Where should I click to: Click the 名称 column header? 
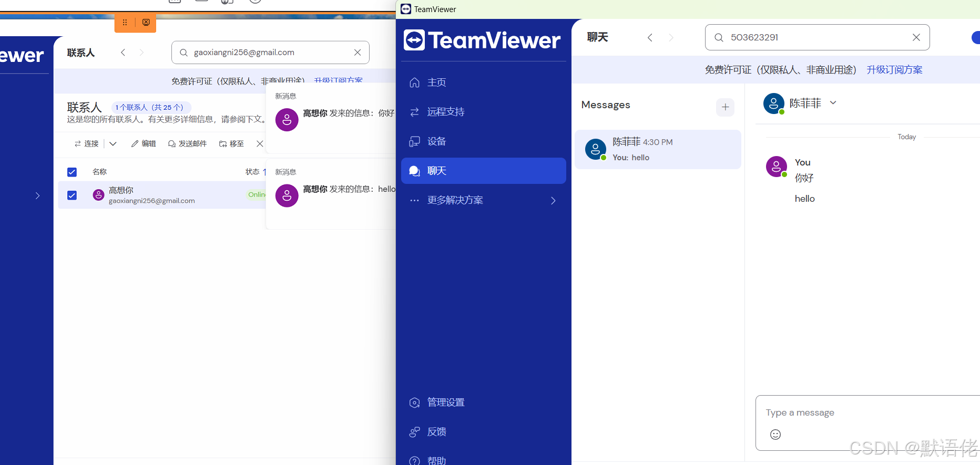click(x=99, y=172)
